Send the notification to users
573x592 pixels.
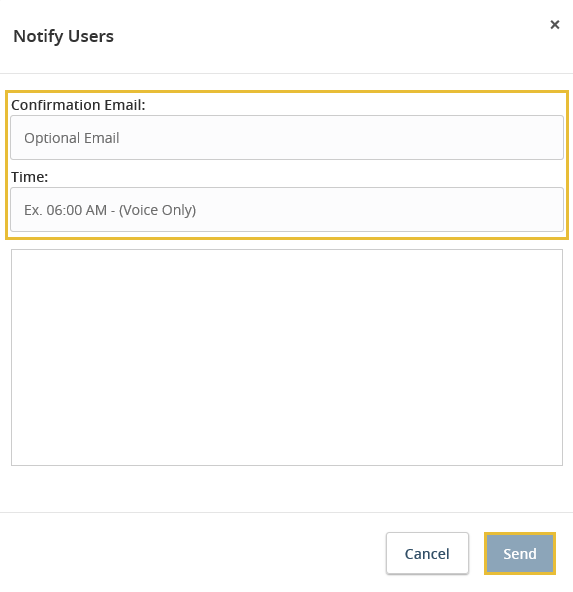click(520, 553)
